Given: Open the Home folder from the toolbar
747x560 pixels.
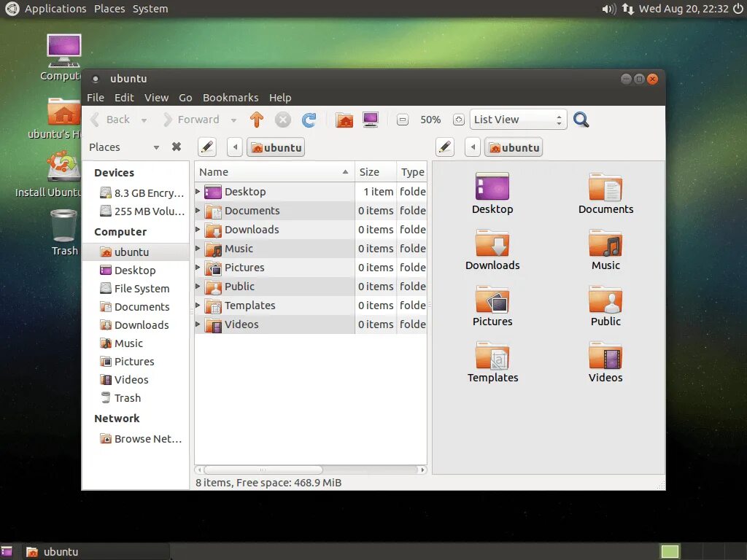Looking at the screenshot, I should [x=344, y=120].
